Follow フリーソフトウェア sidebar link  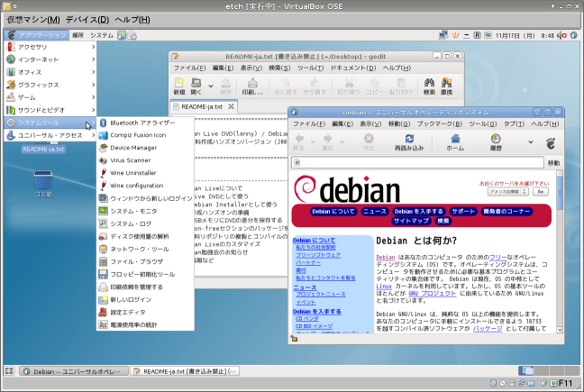(x=318, y=255)
